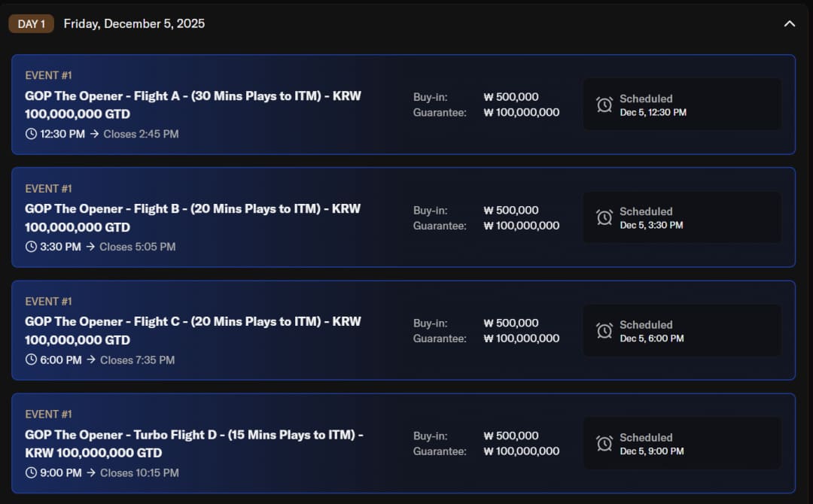813x504 pixels.
Task: Click the Scheduled Dec 5, 9:00 PM status box
Action: [x=681, y=444]
